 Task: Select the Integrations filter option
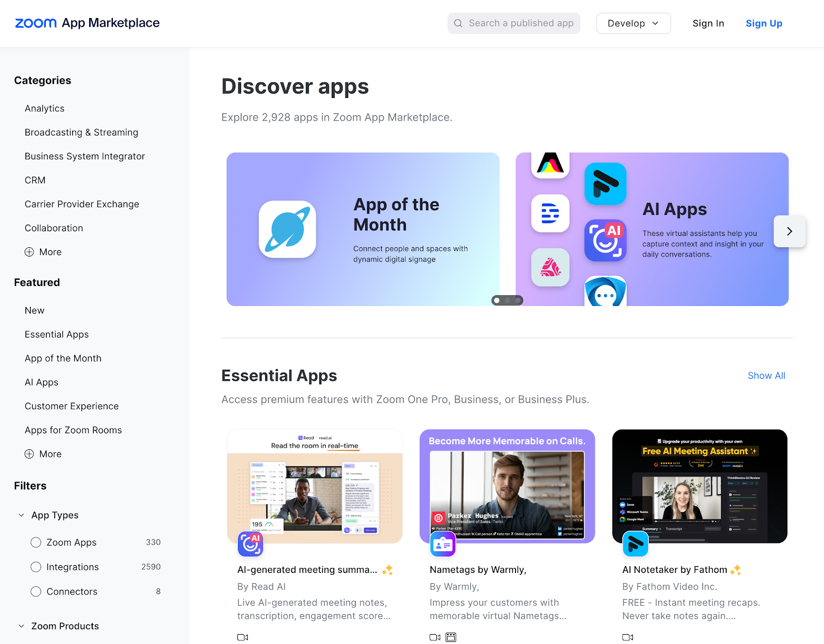click(36, 567)
